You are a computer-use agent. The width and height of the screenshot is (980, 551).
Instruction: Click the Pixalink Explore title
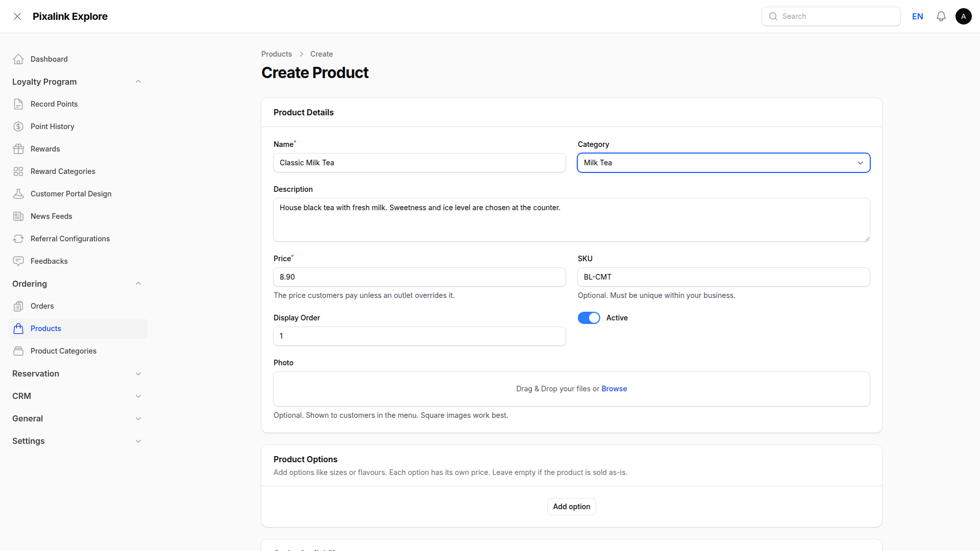(x=70, y=16)
